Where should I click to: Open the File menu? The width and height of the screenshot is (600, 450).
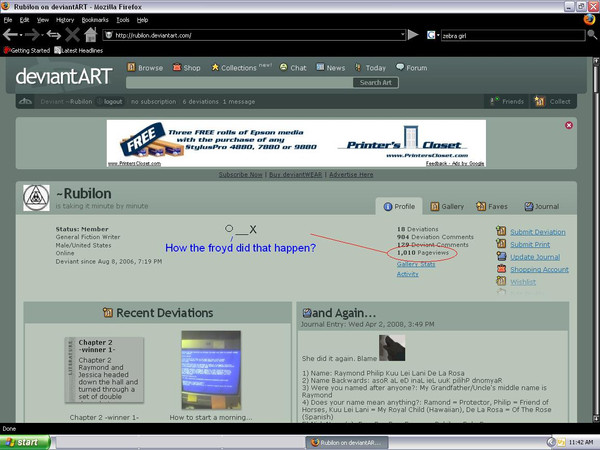pyautogui.click(x=8, y=20)
